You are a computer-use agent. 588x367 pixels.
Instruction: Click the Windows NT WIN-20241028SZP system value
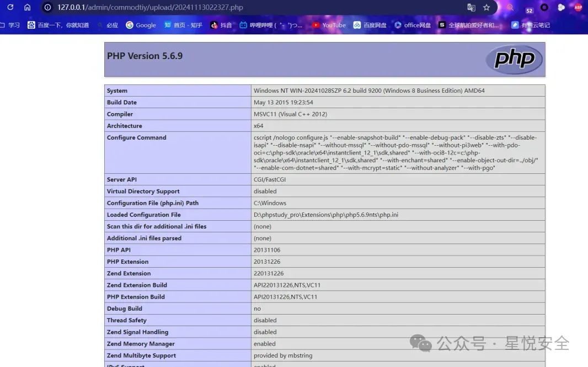[x=369, y=91]
